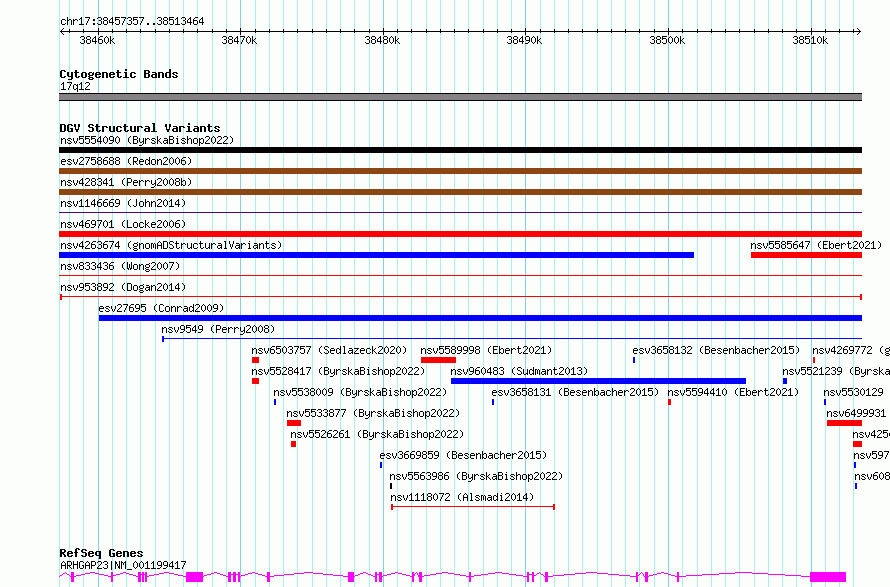This screenshot has height=587, width=890.
Task: Click the red nsv5585647 variant bar
Action: [x=807, y=255]
